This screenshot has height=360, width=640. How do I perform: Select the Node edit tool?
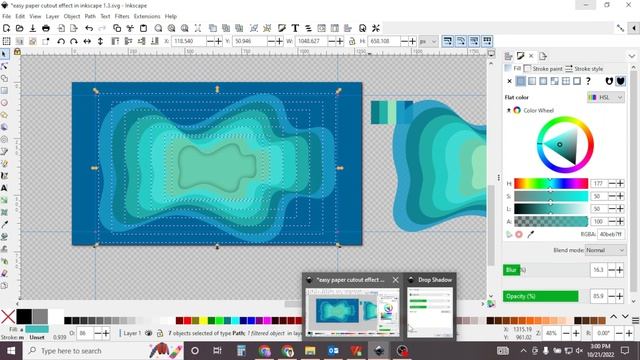tap(4, 66)
